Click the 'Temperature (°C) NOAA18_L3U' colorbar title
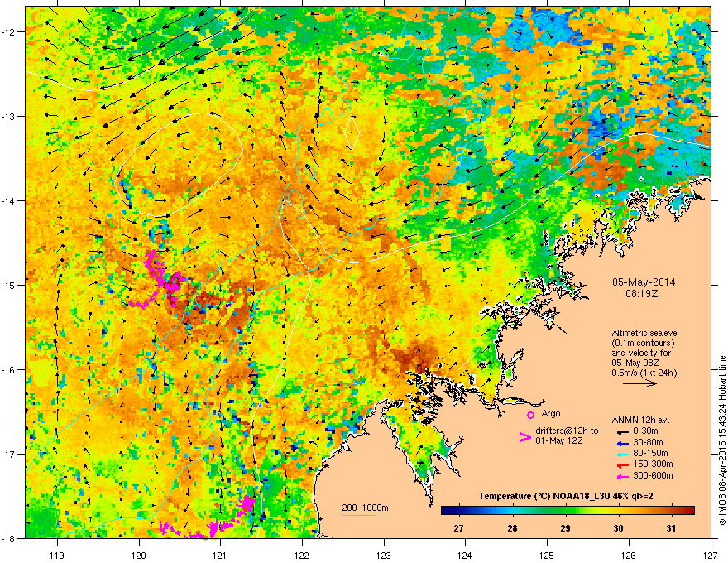The width and height of the screenshot is (728, 563). 537,496
